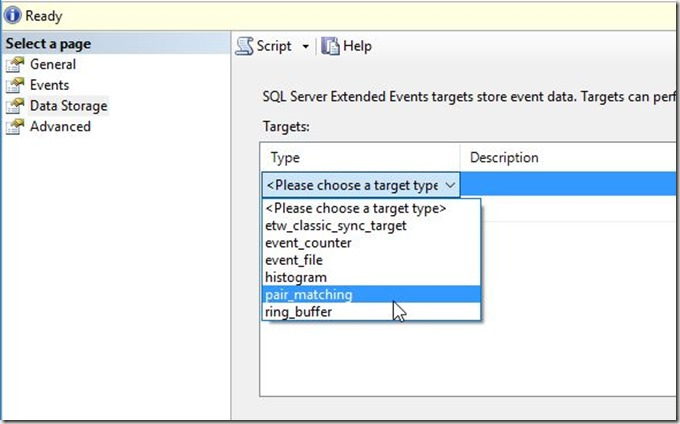Click the Ready status text
Screen dimensions: 680x424
click(x=44, y=16)
